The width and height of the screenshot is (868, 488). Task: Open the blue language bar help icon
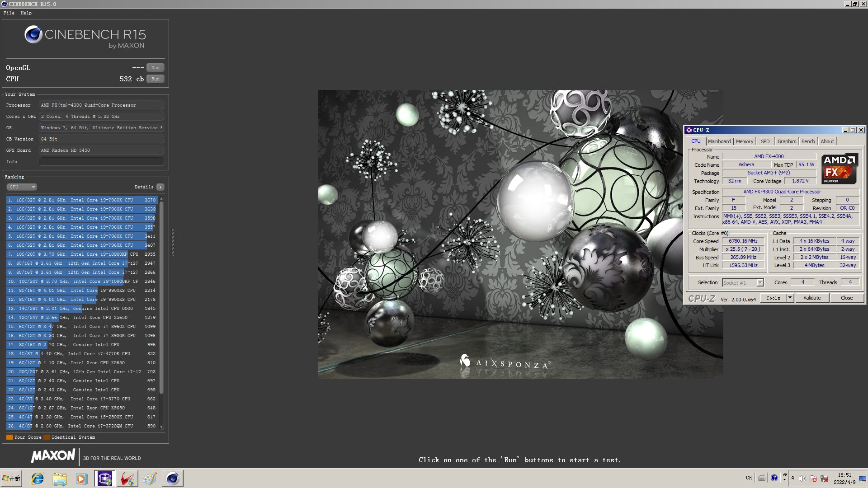[x=774, y=478]
